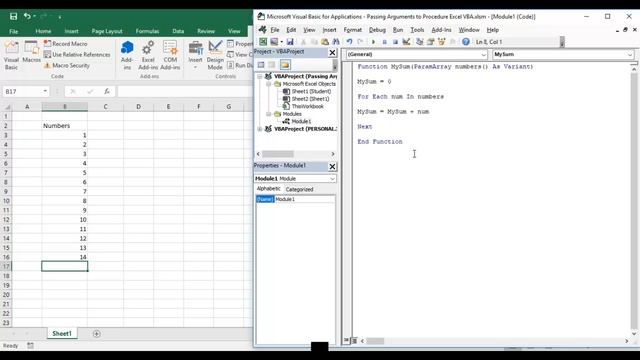Open the Module1 object dropdown in Properties
Image resolution: width=640 pixels, height=360 pixels.
332,179
